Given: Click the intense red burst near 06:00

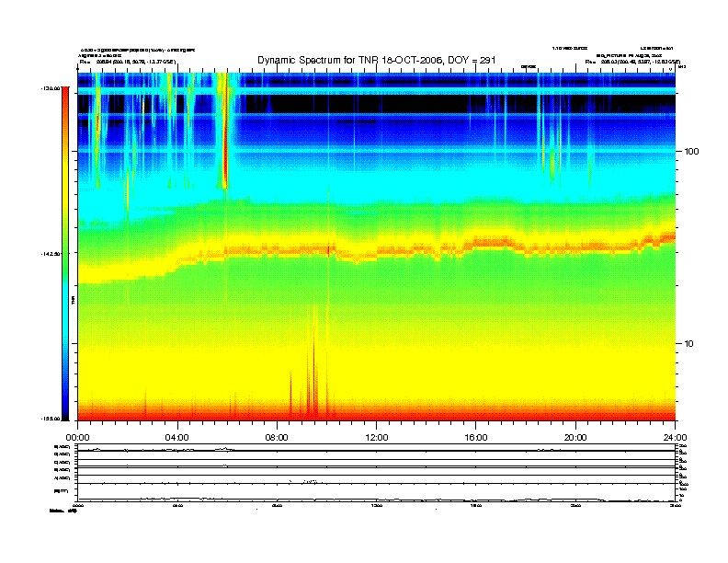Looking at the screenshot, I should pos(224,130).
